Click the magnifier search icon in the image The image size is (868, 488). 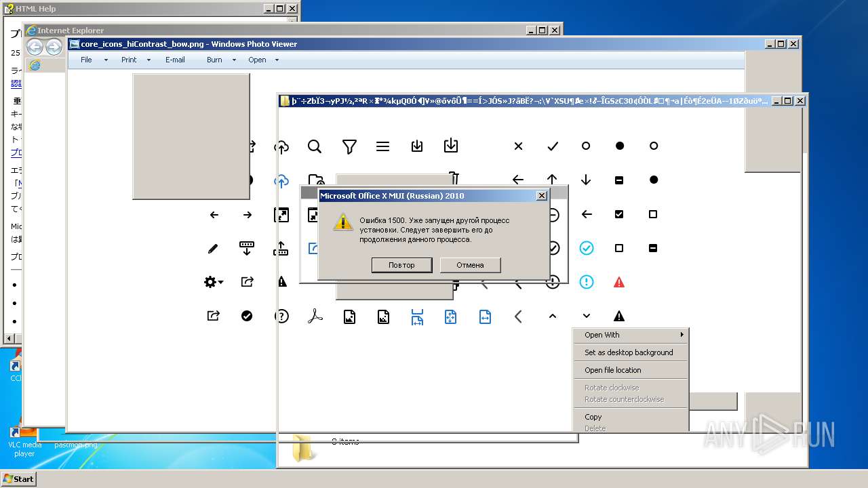tap(314, 146)
